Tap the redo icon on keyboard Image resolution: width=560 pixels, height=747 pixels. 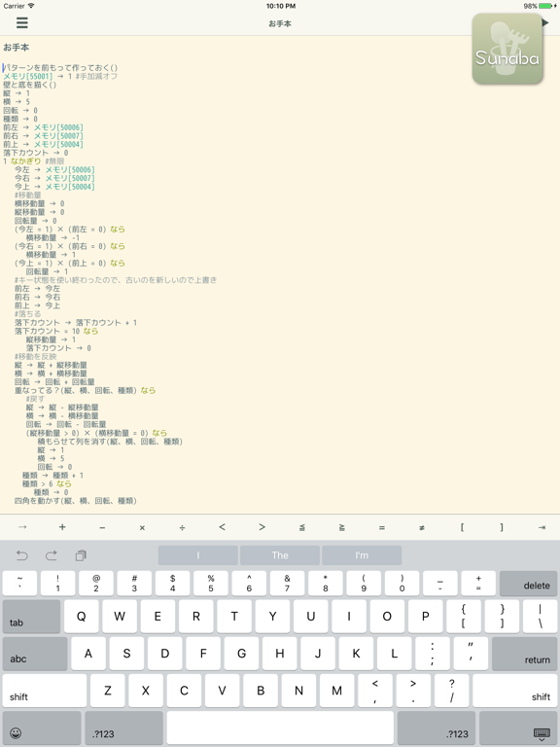[51, 555]
